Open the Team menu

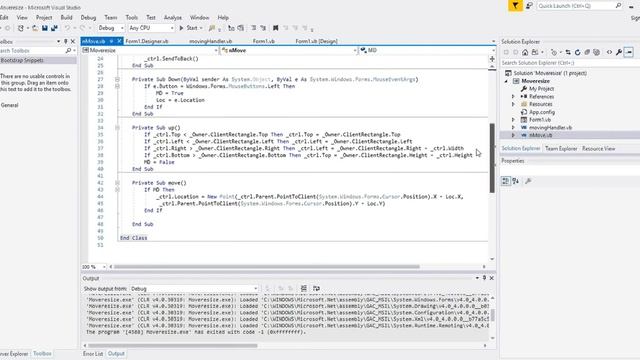click(x=111, y=18)
